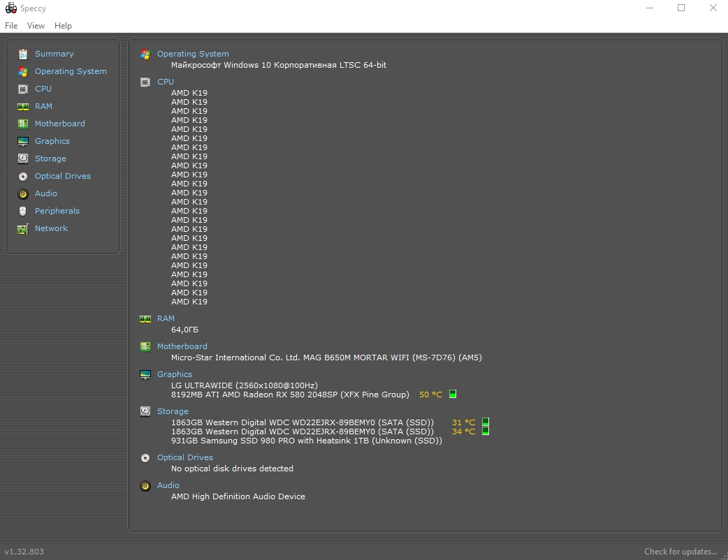Click the Operating System heading link in summary
This screenshot has width=728, height=560.
tap(193, 54)
